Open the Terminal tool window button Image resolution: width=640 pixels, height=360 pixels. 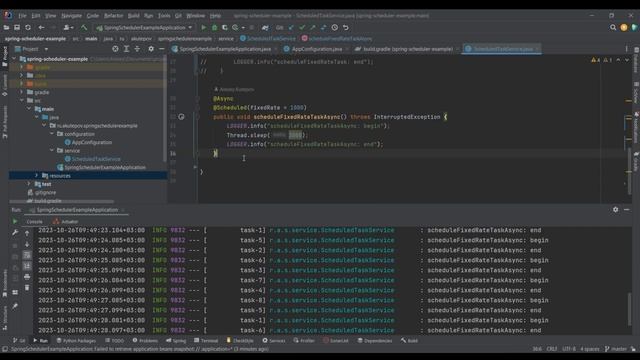206,340
